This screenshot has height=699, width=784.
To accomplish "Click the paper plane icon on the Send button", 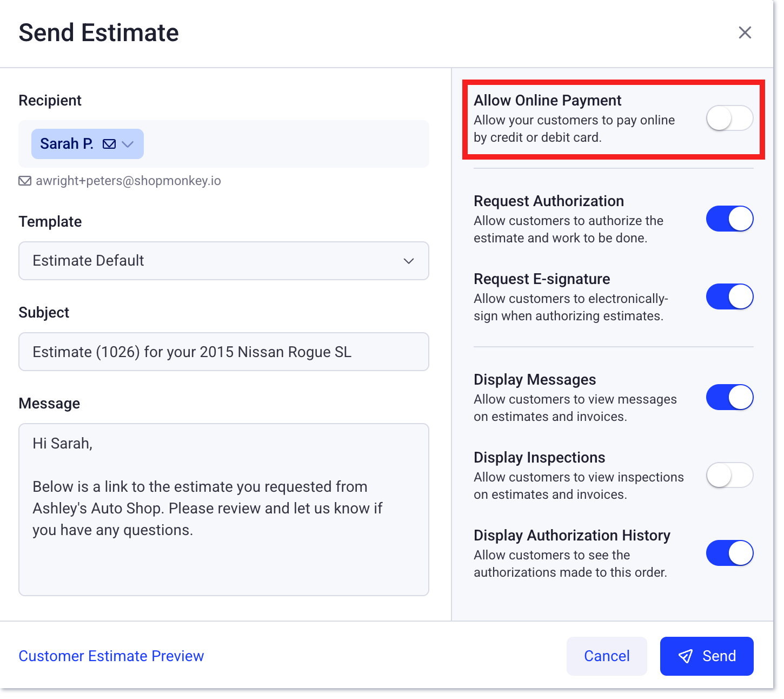I will coord(686,656).
